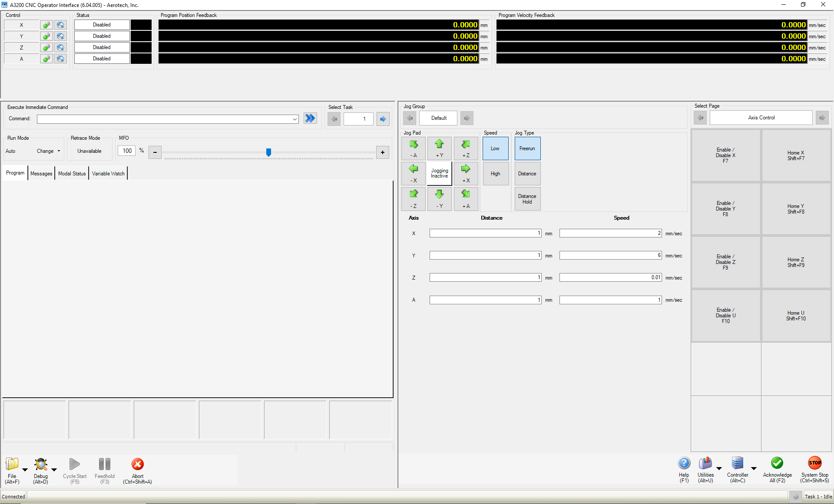The height and width of the screenshot is (504, 834).
Task: Decrease MFO with the minus button
Action: click(x=155, y=152)
